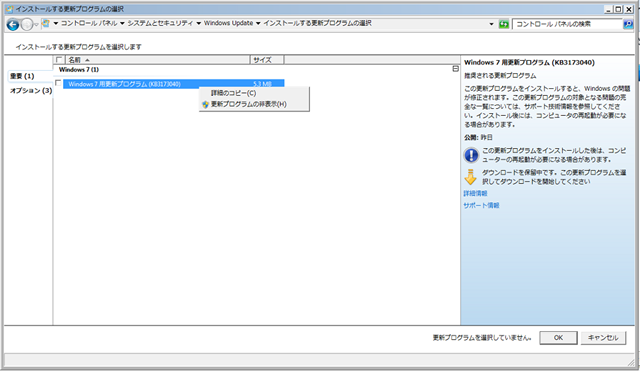This screenshot has height=371, width=640.
Task: Click the Windows 7 (1) group label
Action: (79, 70)
